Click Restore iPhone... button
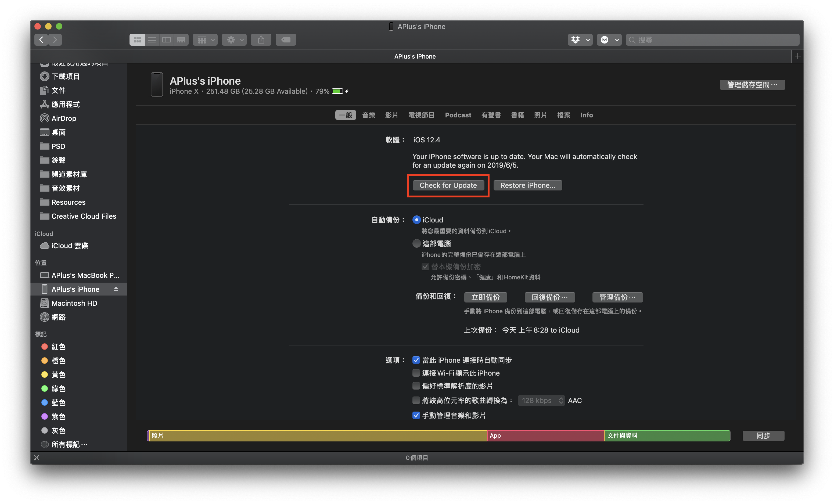 click(528, 185)
